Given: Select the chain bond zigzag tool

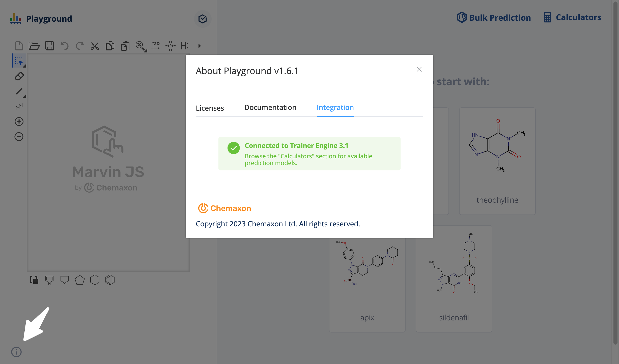Looking at the screenshot, I should click(19, 106).
